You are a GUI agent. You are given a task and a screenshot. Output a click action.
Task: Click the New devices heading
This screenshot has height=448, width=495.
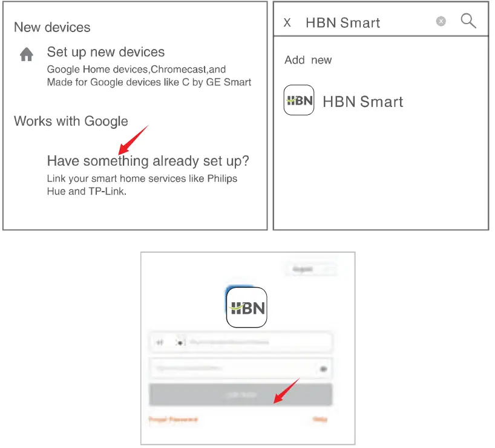pos(52,27)
